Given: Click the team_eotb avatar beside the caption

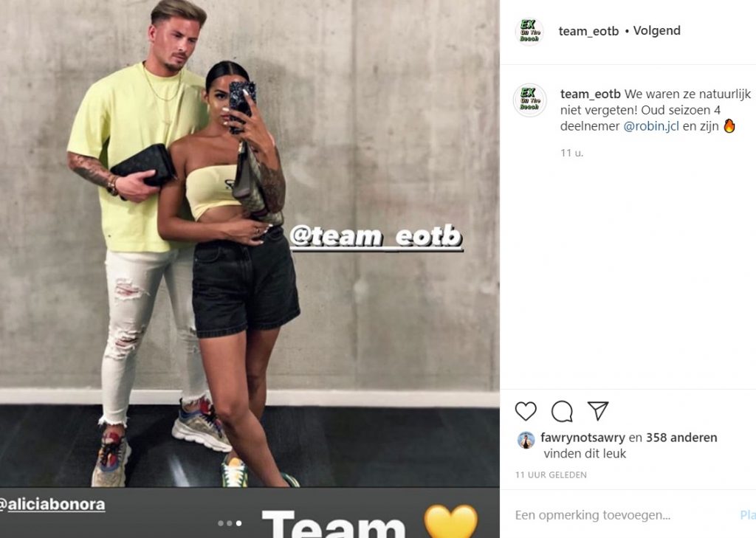Looking at the screenshot, I should pyautogui.click(x=529, y=100).
